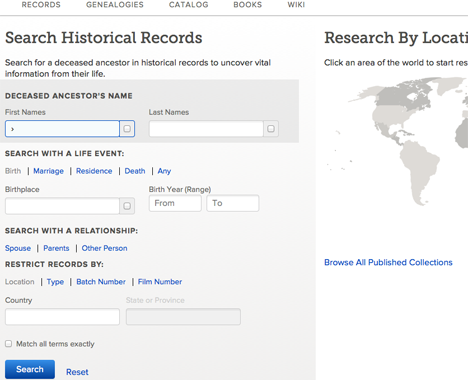Click the disabled State or Province field
This screenshot has width=468, height=380.
click(183, 317)
